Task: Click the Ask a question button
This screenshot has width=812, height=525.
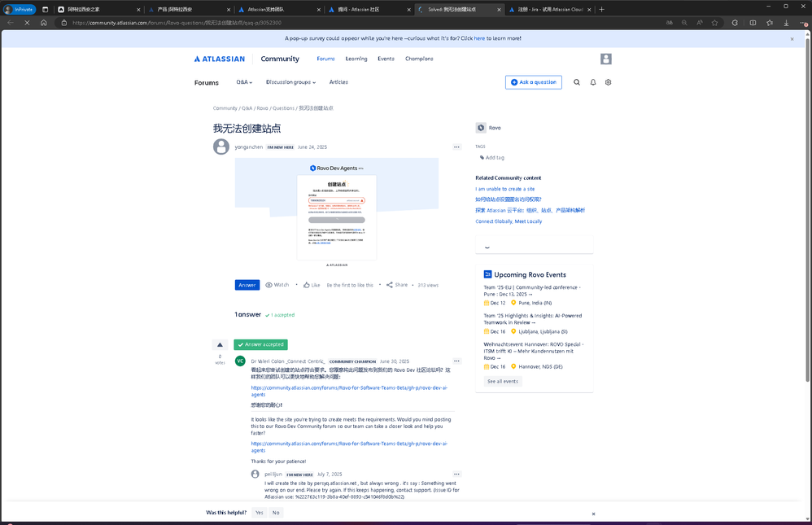Action: pos(534,82)
